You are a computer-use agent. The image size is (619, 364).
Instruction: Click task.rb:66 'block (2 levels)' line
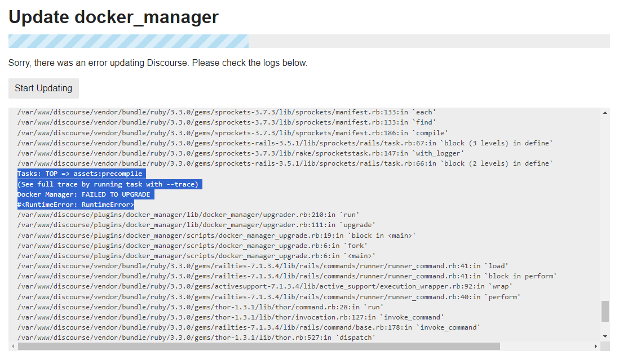285,163
